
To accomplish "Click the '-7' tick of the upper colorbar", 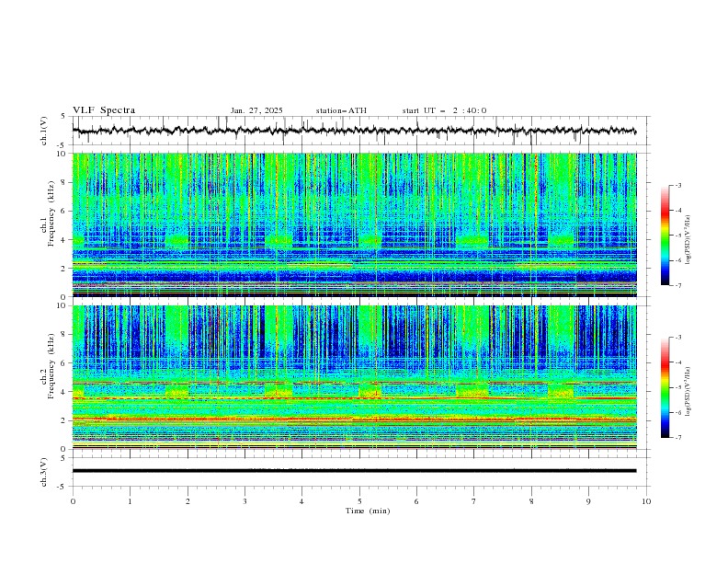I will click(x=678, y=285).
